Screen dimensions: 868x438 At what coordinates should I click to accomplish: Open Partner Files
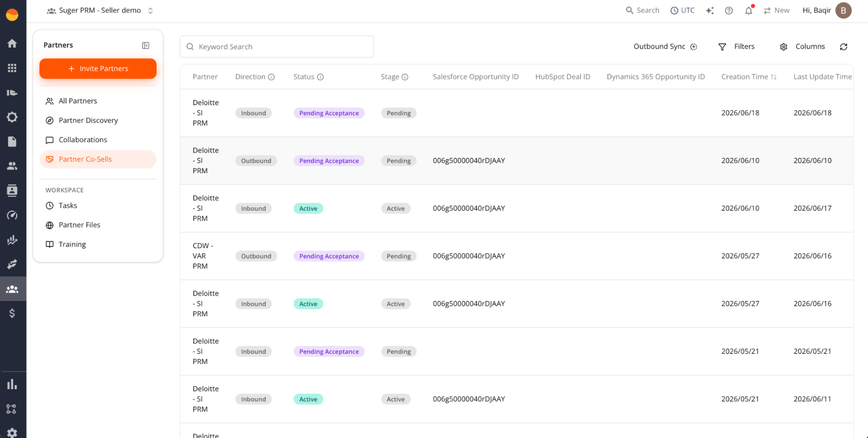[98, 225]
